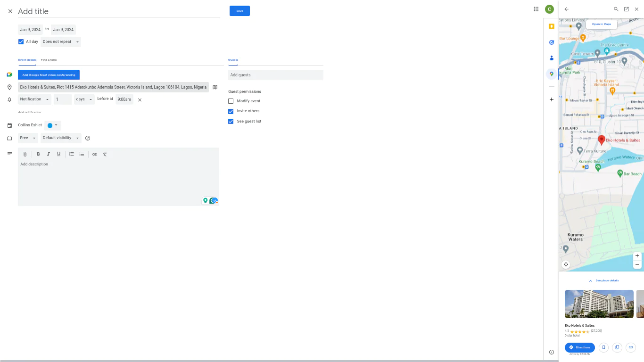Search in the Maps side panel
Viewport: 644px width, 362px height.
[x=616, y=9]
